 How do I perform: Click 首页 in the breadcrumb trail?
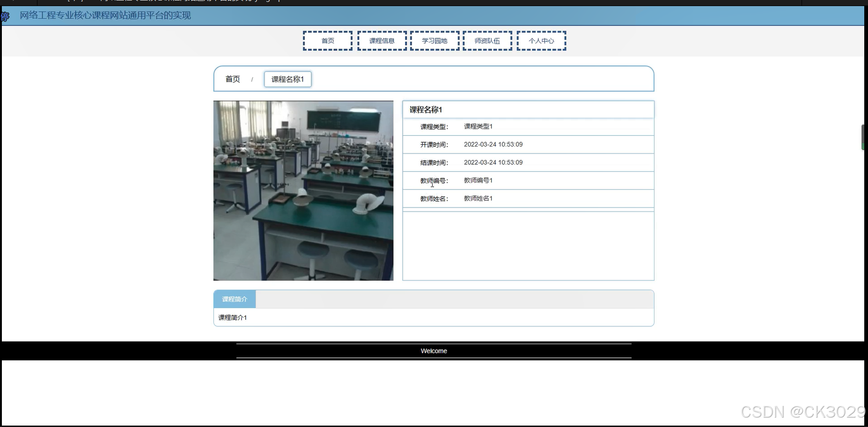point(232,79)
